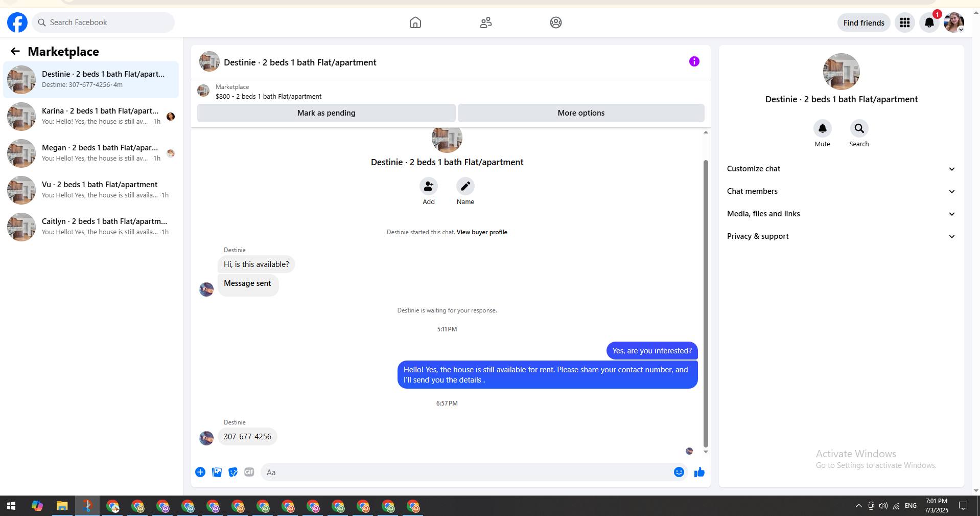This screenshot has width=980, height=516.
Task: Click the 307-677-4256 message bubble
Action: (247, 437)
